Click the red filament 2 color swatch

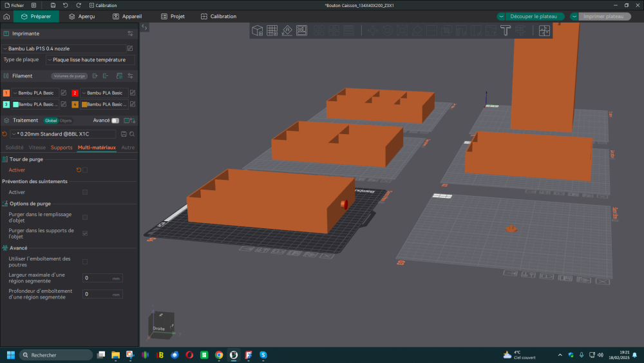click(75, 93)
